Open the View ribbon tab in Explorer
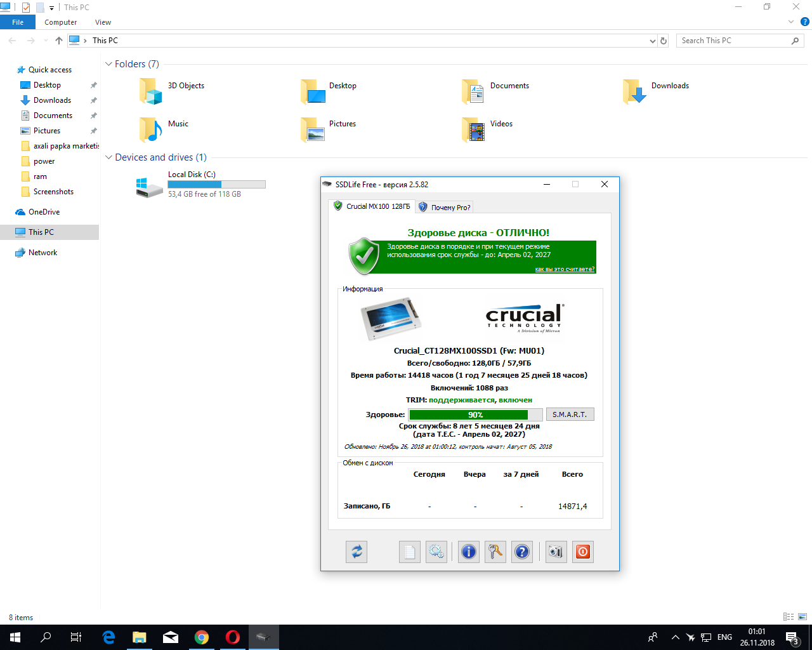Screen dimensions: 812x650 pos(103,22)
